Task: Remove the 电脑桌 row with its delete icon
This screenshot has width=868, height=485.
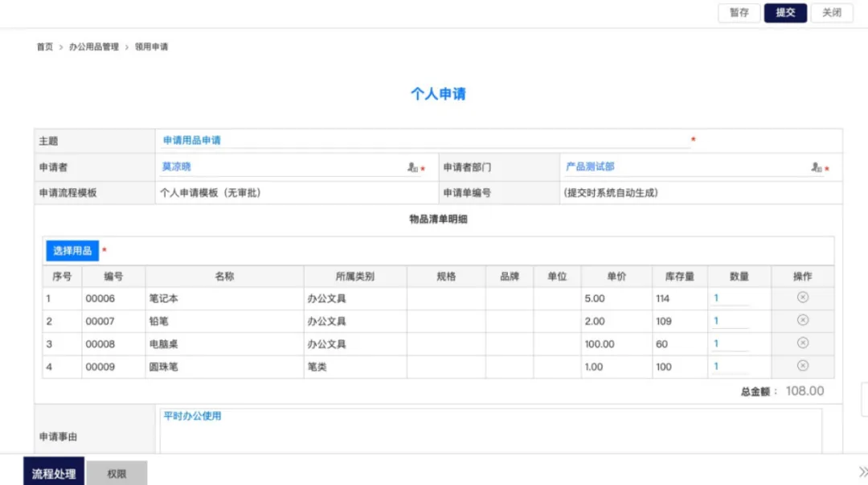Action: 803,343
